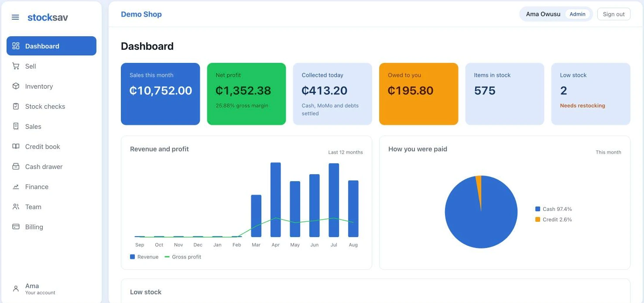The height and width of the screenshot is (303, 644).
Task: Go to the Billing label
Action: click(34, 227)
